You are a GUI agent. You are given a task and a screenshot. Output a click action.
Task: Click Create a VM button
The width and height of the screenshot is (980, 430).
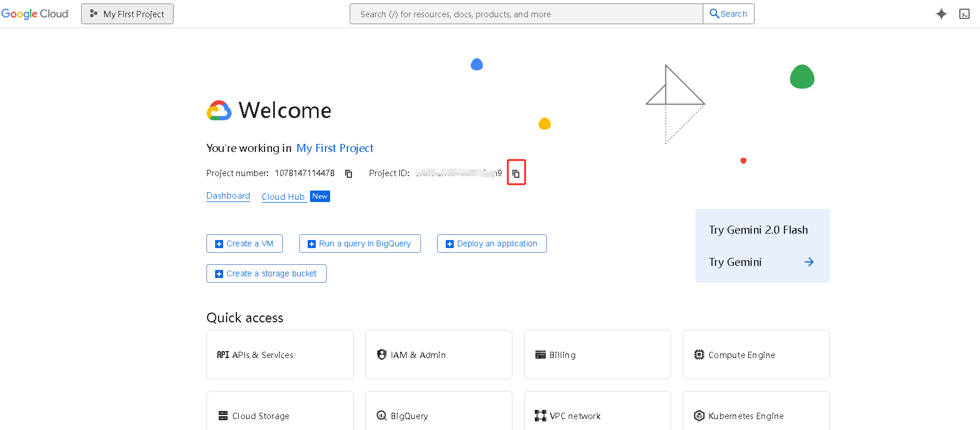point(244,243)
